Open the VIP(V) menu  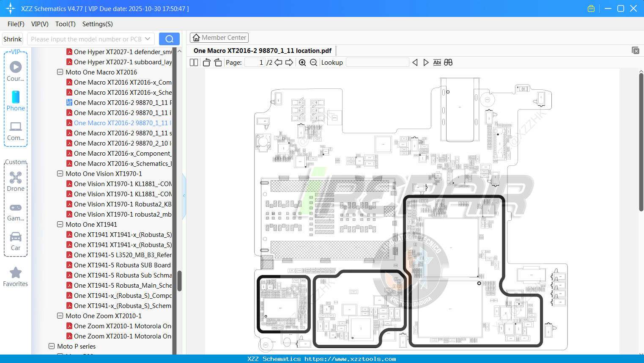(40, 24)
